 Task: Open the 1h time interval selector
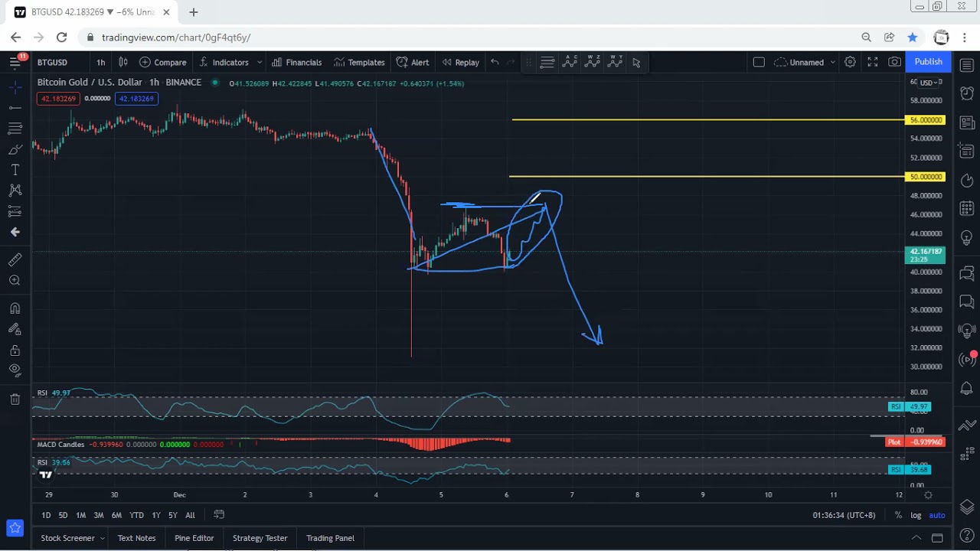coord(101,62)
